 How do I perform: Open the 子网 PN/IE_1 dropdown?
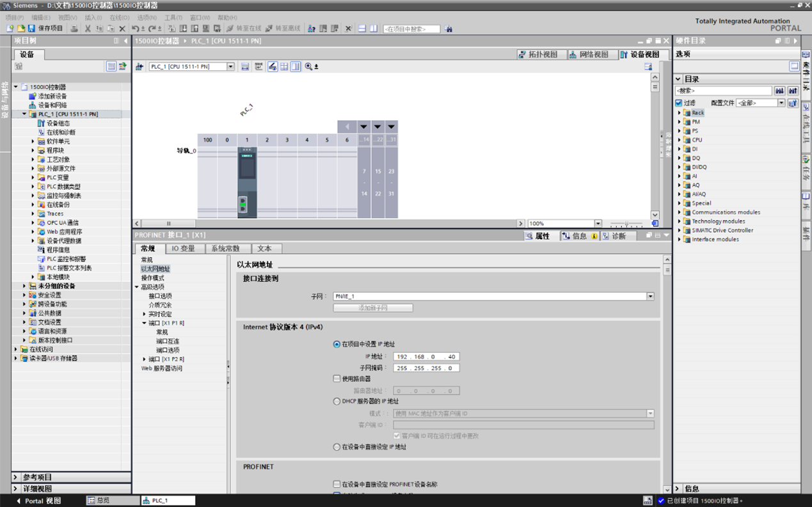click(x=650, y=297)
